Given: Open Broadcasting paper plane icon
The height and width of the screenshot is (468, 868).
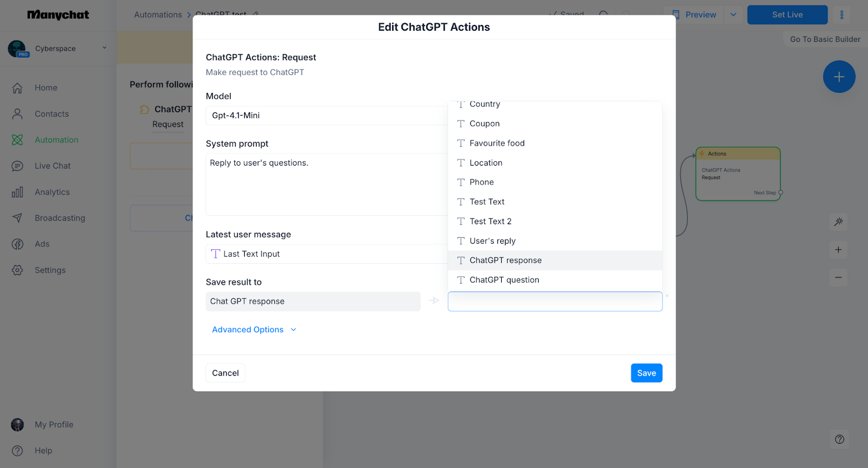Looking at the screenshot, I should (17, 218).
